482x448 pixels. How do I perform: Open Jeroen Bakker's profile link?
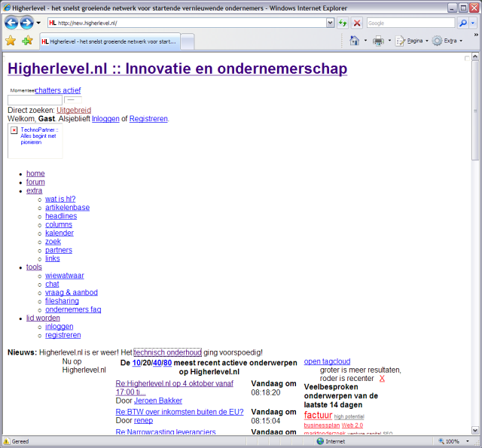[x=158, y=401]
